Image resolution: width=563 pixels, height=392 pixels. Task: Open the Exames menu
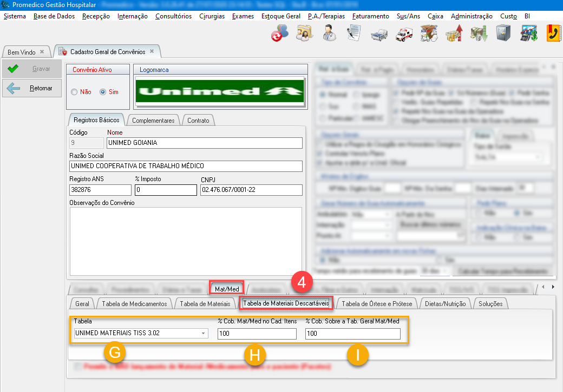(x=243, y=16)
